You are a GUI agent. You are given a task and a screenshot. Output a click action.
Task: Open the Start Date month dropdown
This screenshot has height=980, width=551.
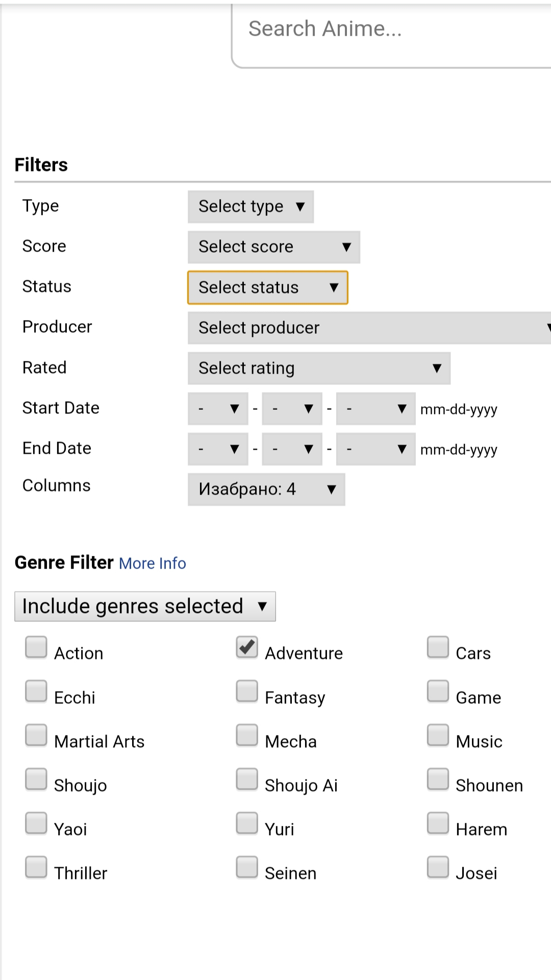coord(218,408)
